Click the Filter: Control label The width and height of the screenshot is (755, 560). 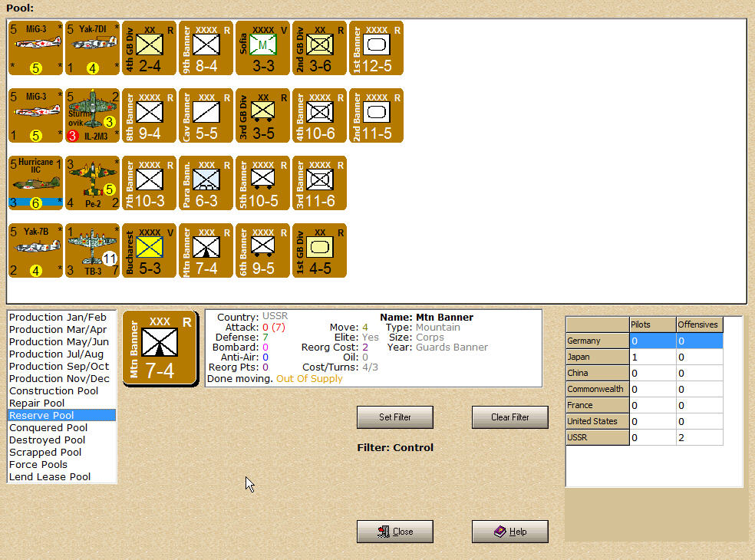click(395, 448)
